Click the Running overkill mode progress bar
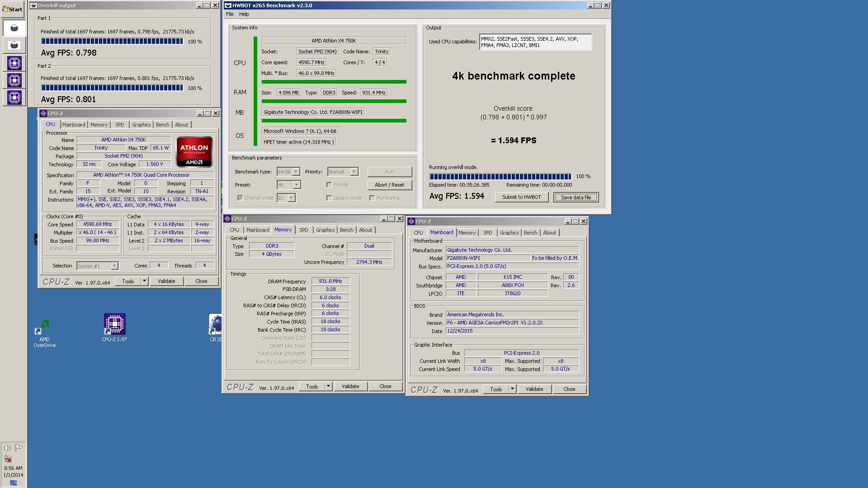The image size is (868, 488). 500,176
